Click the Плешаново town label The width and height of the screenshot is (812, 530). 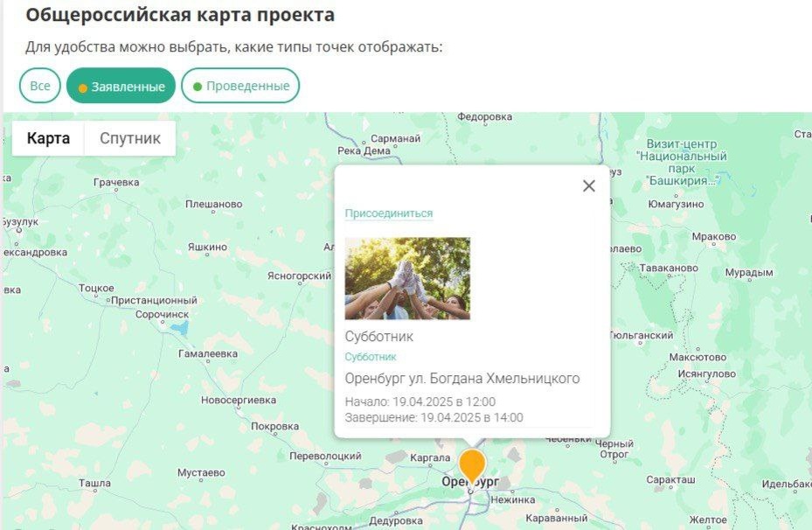[x=214, y=204]
